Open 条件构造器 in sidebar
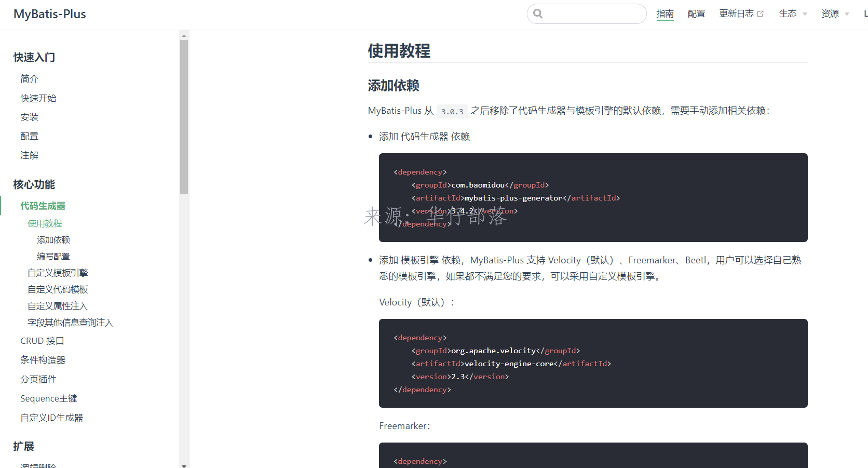Viewport: 868px width, 468px height. pos(43,360)
